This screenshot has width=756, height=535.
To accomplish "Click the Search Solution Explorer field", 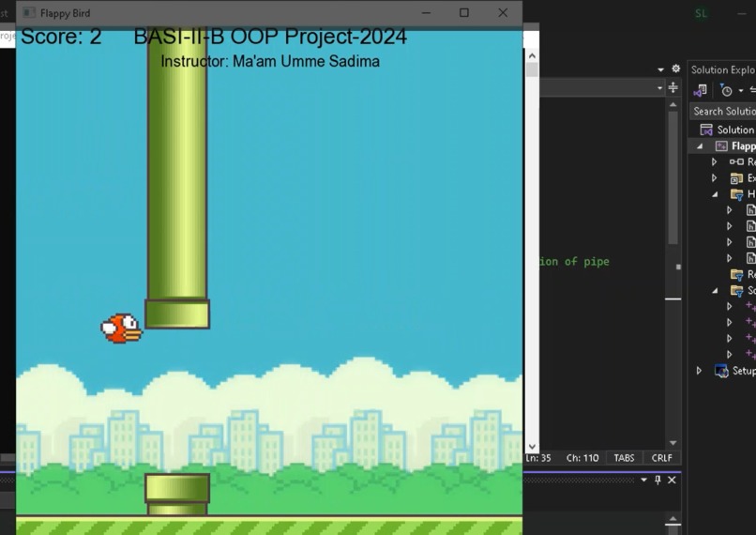I will coord(723,112).
